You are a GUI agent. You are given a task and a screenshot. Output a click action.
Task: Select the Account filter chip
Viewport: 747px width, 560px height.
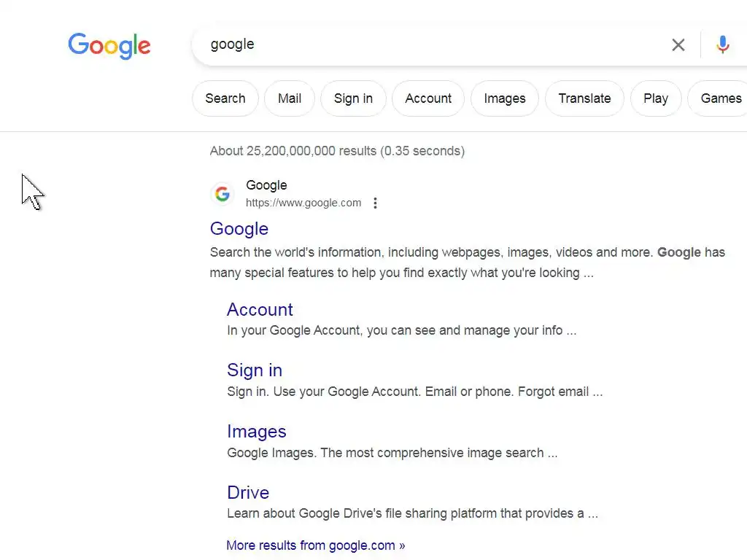click(x=427, y=98)
